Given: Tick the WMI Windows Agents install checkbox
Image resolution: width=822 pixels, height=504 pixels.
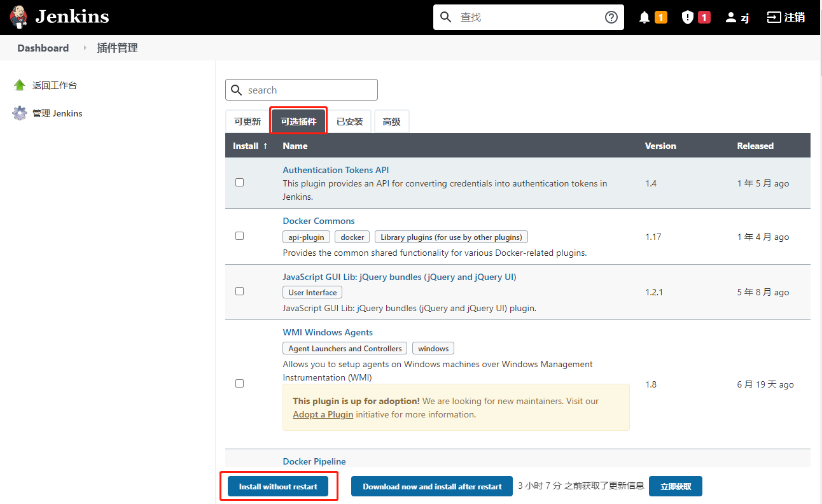Looking at the screenshot, I should 239,383.
